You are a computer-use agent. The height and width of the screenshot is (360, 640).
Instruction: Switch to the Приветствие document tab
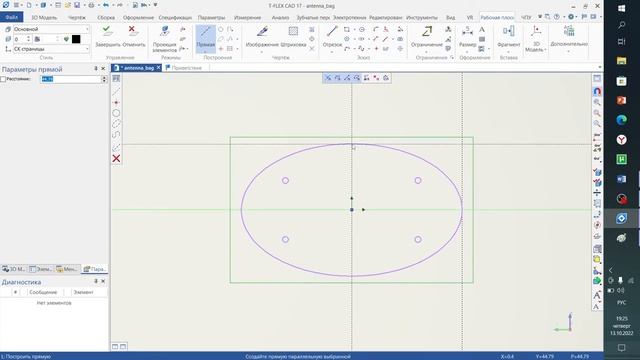pyautogui.click(x=183, y=68)
